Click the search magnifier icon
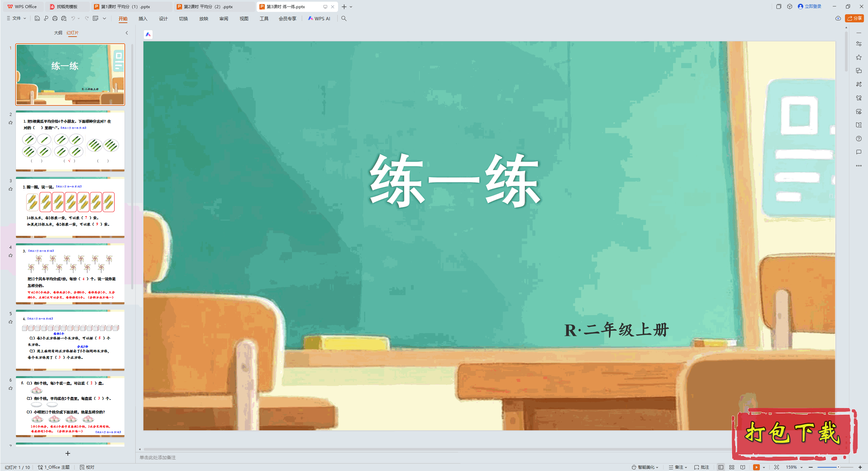 click(x=344, y=18)
